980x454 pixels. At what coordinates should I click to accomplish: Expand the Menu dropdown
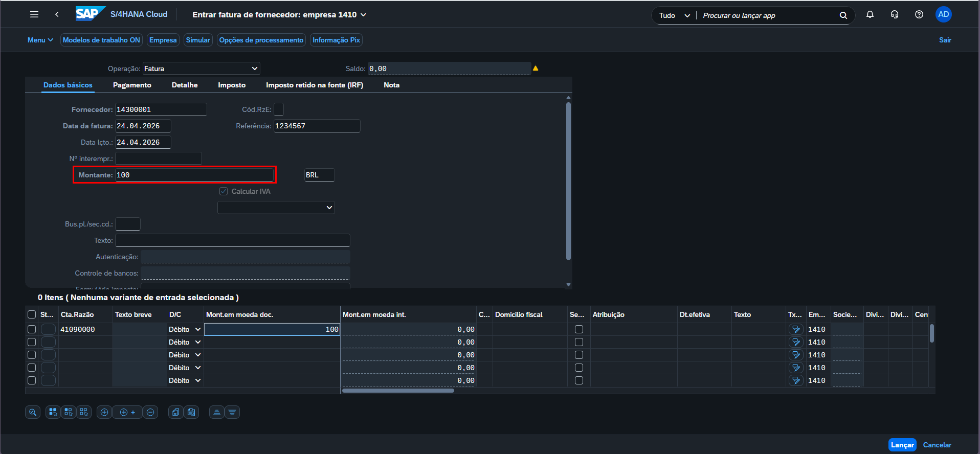pyautogui.click(x=40, y=40)
